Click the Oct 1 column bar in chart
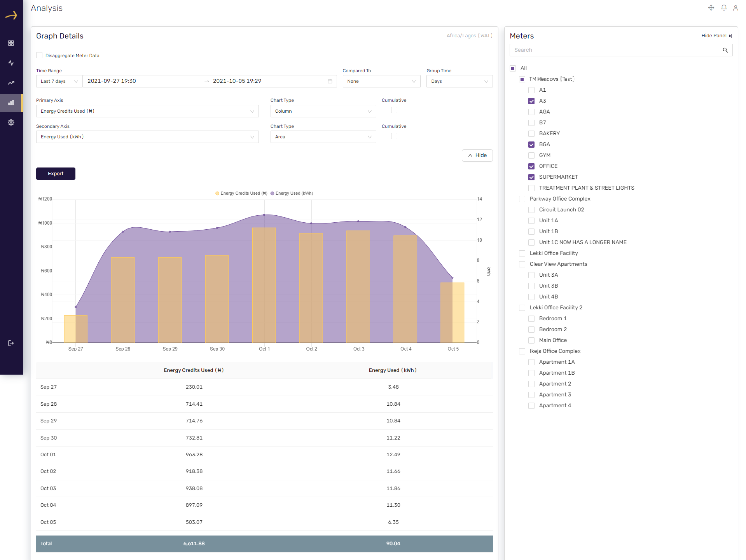The width and height of the screenshot is (746, 560). pyautogui.click(x=264, y=285)
